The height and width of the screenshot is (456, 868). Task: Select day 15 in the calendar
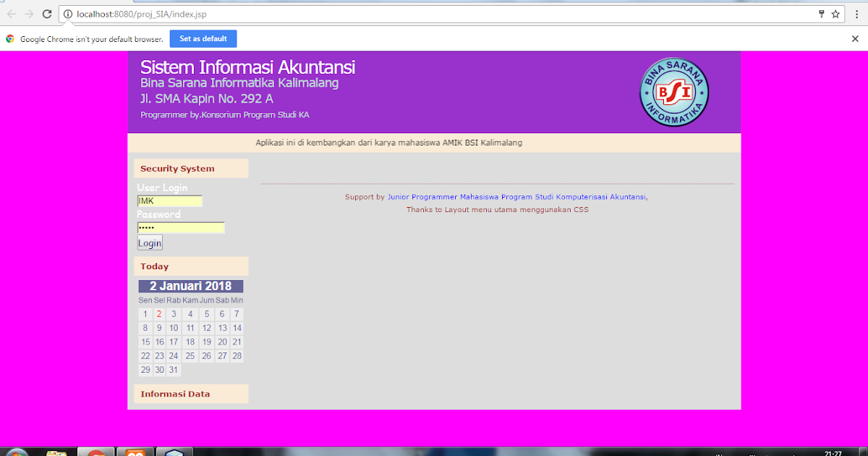coord(145,342)
